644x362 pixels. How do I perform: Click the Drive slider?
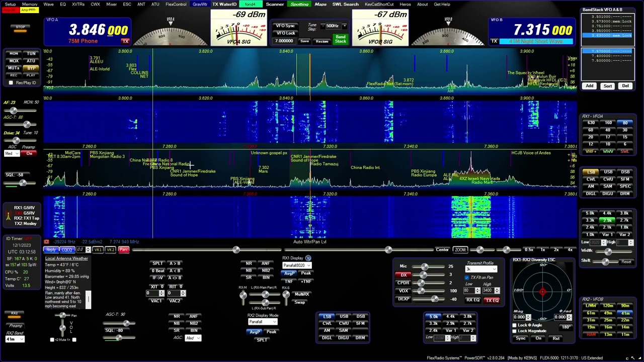[x=20, y=141]
